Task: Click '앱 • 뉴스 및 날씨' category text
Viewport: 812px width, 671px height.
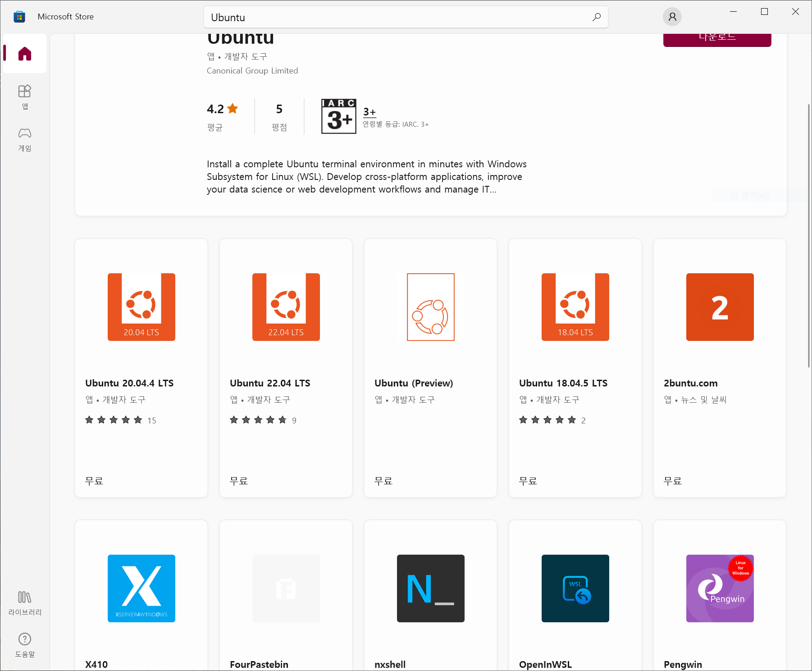Action: tap(695, 400)
